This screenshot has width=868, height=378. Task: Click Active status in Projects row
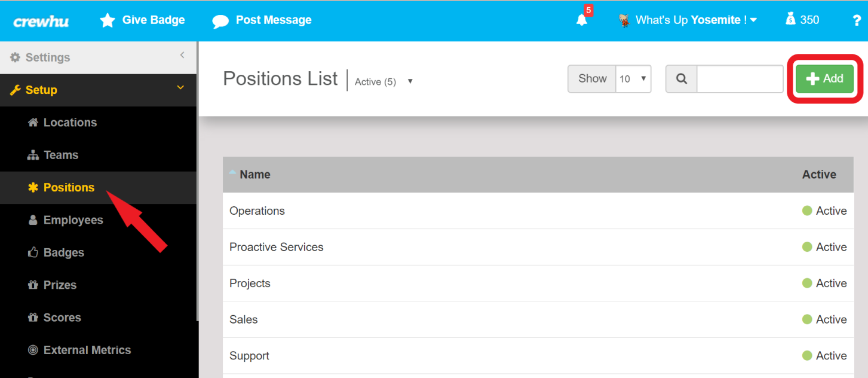coord(824,283)
